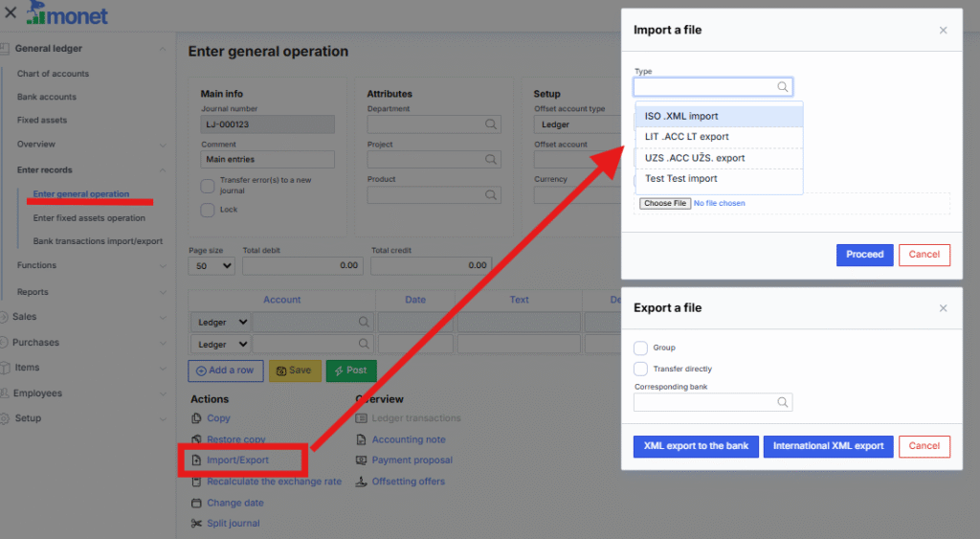Check the Transfer directly option
This screenshot has height=539, width=980.
click(641, 369)
